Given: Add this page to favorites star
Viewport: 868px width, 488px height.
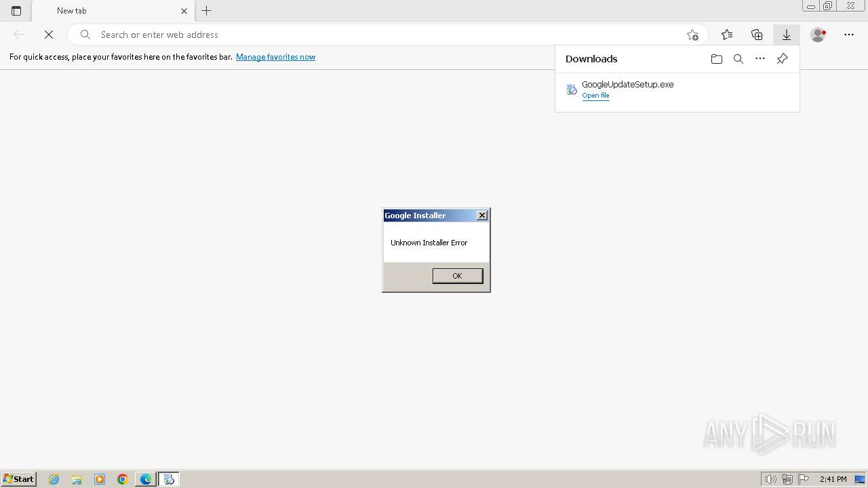Looking at the screenshot, I should [x=692, y=35].
